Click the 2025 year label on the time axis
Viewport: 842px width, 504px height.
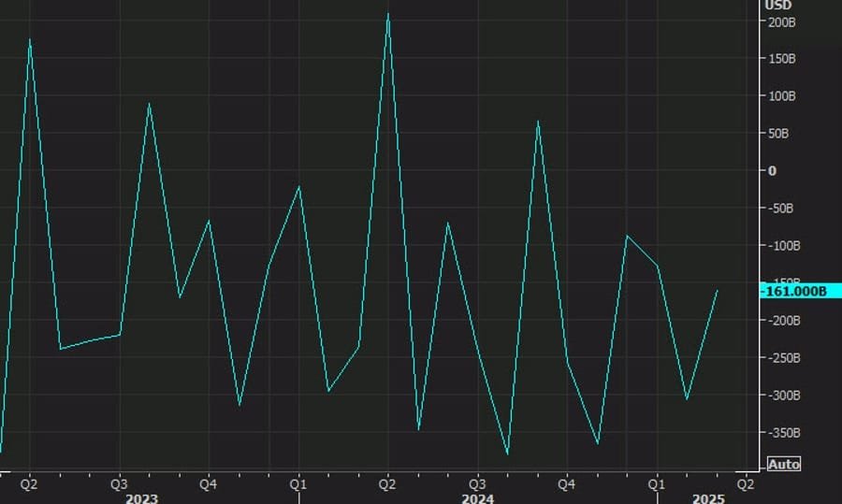pyautogui.click(x=708, y=498)
